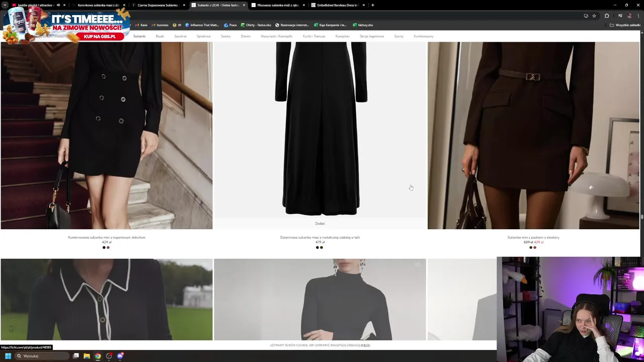The height and width of the screenshot is (362, 644).
Task: Close the baddie playlist tab
Action: 64,5
